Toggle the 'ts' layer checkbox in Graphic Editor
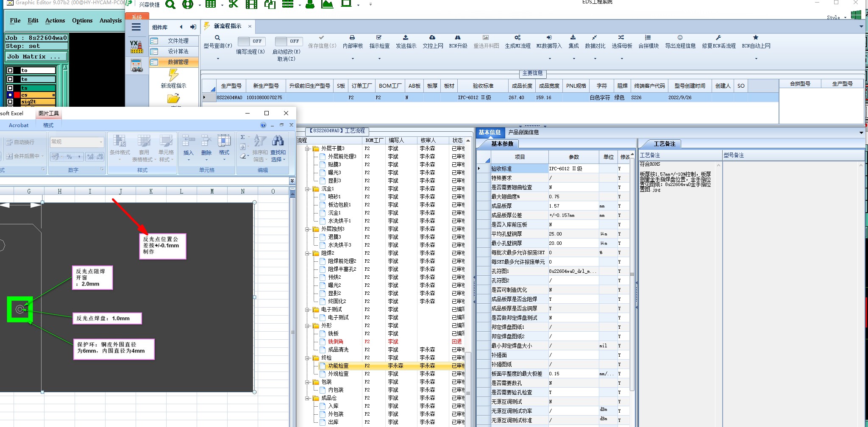868x427 pixels. tap(10, 88)
